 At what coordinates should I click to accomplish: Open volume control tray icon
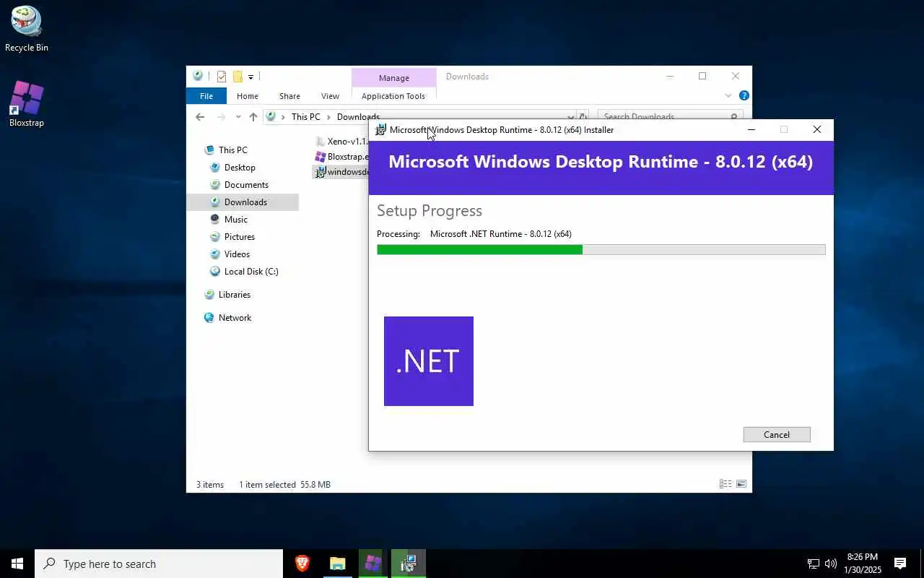[x=830, y=564]
